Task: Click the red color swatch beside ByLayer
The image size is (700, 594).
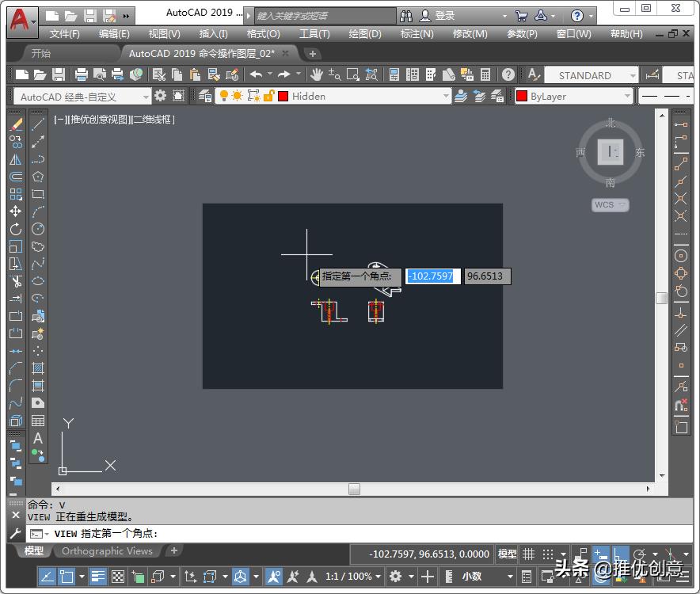Action: pyautogui.click(x=522, y=95)
